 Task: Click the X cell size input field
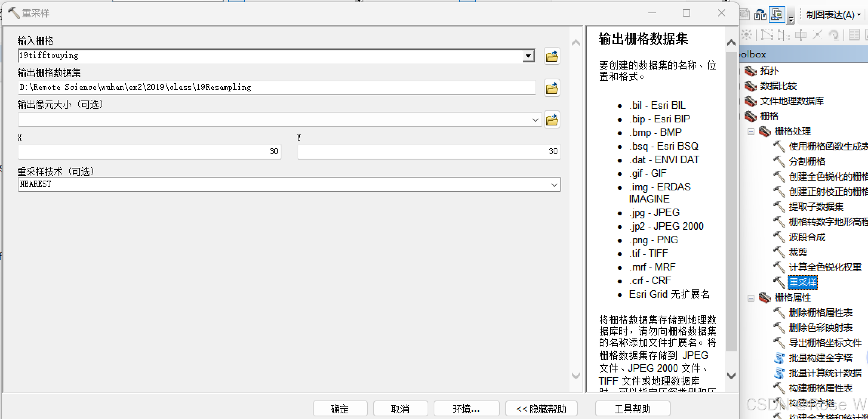point(149,152)
